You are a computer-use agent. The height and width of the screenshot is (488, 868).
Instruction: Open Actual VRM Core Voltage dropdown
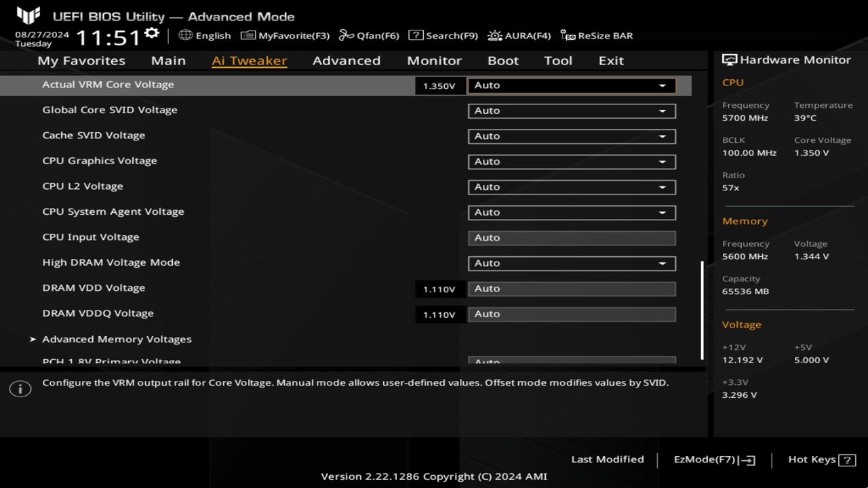click(572, 85)
